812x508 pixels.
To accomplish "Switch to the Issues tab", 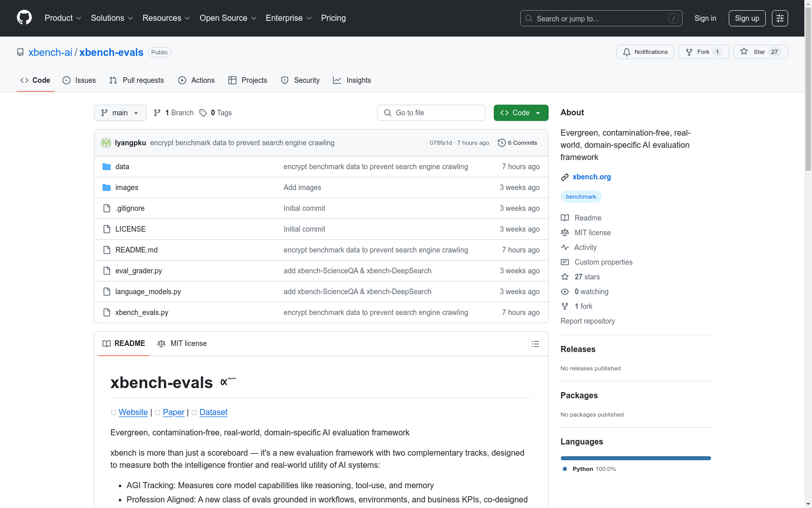I will (79, 80).
